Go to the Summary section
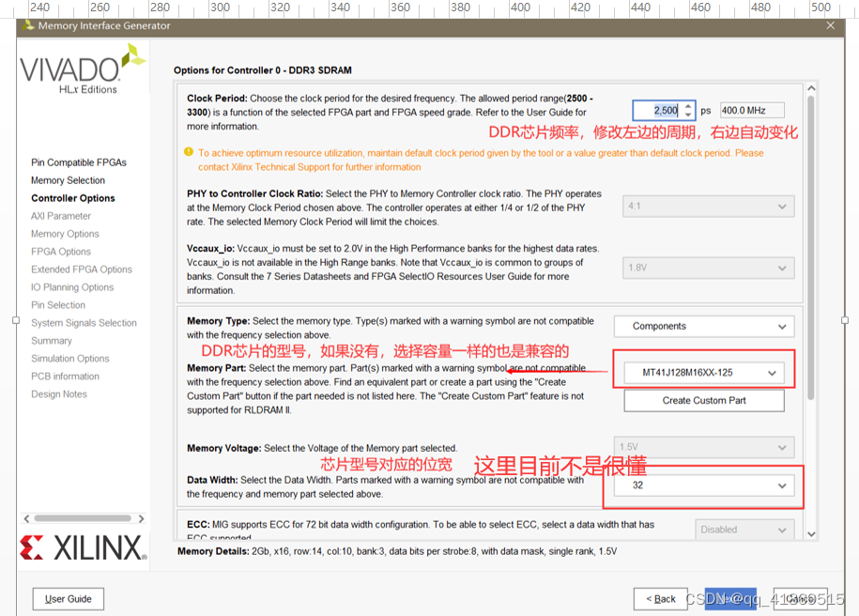This screenshot has height=616, width=859. pos(51,340)
